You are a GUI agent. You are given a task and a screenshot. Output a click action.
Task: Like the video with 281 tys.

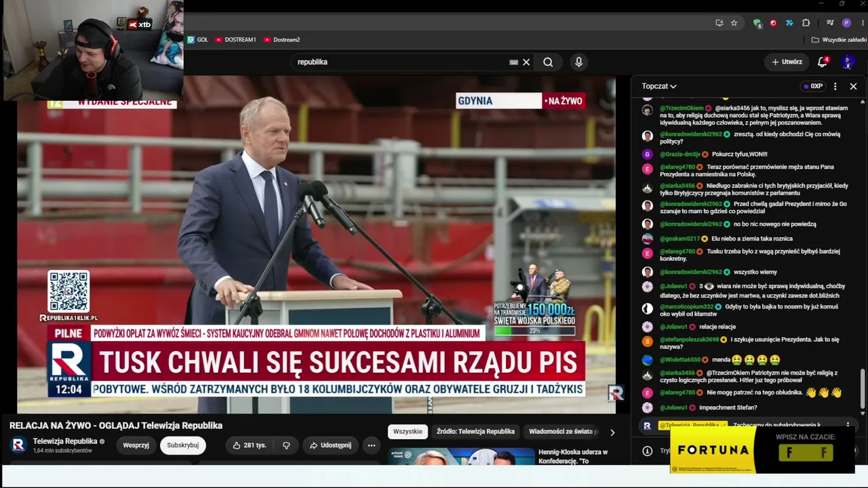click(249, 445)
